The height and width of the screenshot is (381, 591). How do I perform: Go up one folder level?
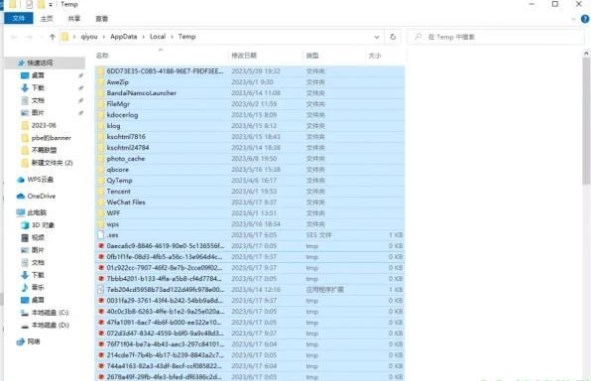[52, 37]
